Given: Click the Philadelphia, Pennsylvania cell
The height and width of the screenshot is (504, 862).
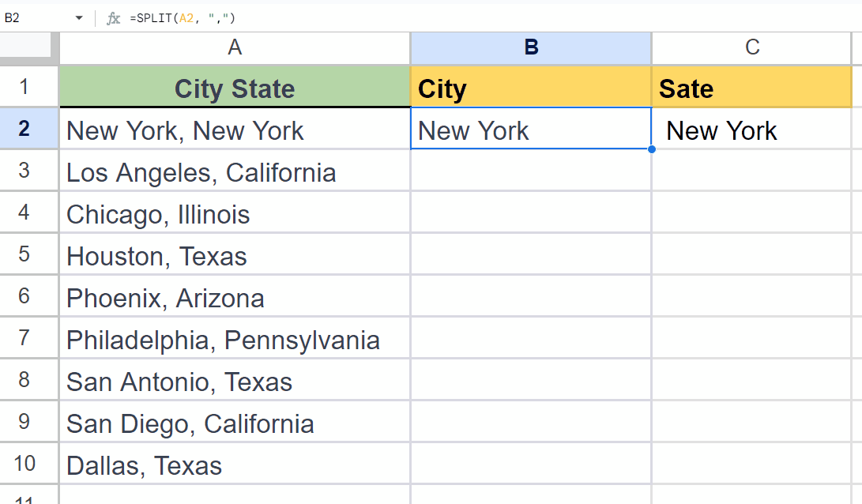Looking at the screenshot, I should 234,340.
